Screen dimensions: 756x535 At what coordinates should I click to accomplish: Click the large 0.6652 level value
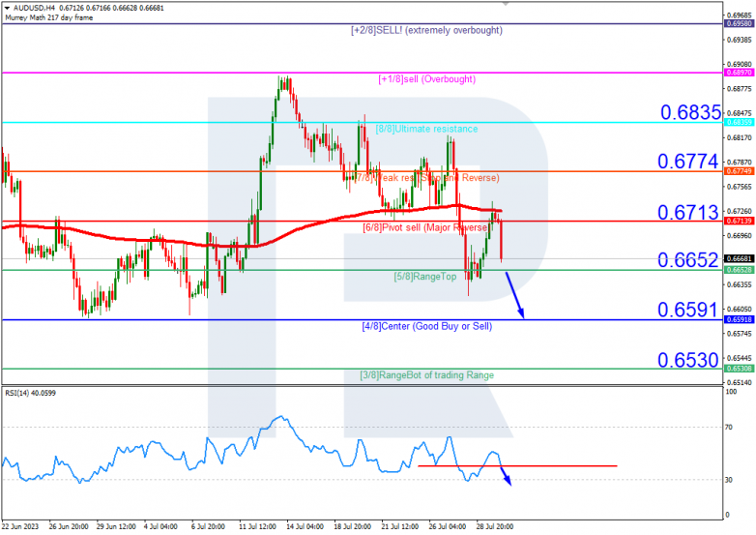[687, 260]
